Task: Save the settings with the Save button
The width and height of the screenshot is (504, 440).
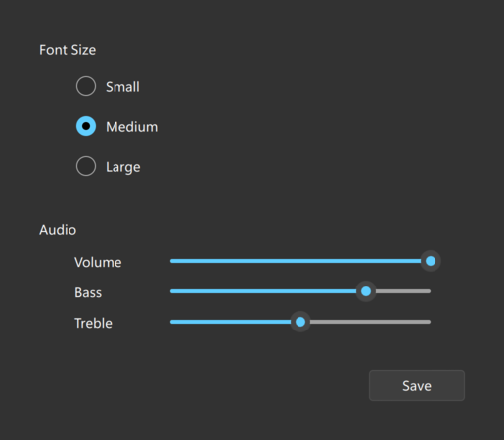Action: coord(417,385)
